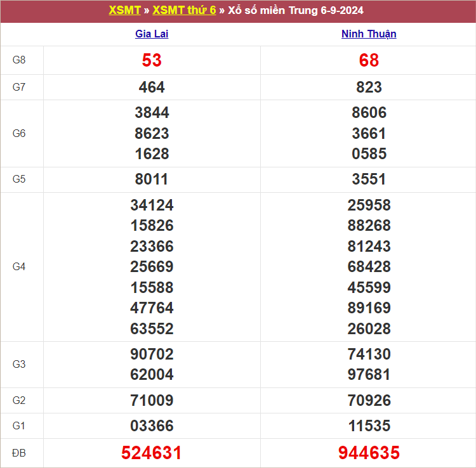Select Ninh Thuận G3 number 97681
Viewport: 476px width, 468px height.
coord(369,375)
